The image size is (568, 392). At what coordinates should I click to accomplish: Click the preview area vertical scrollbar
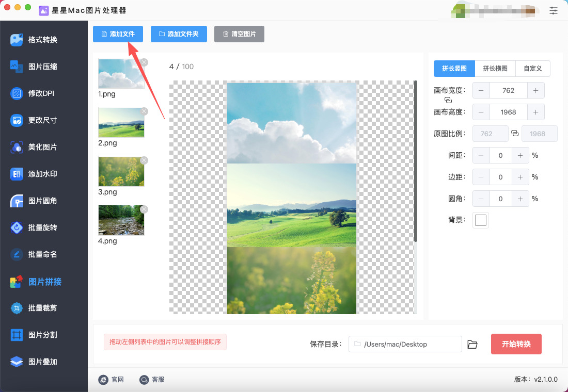416,161
